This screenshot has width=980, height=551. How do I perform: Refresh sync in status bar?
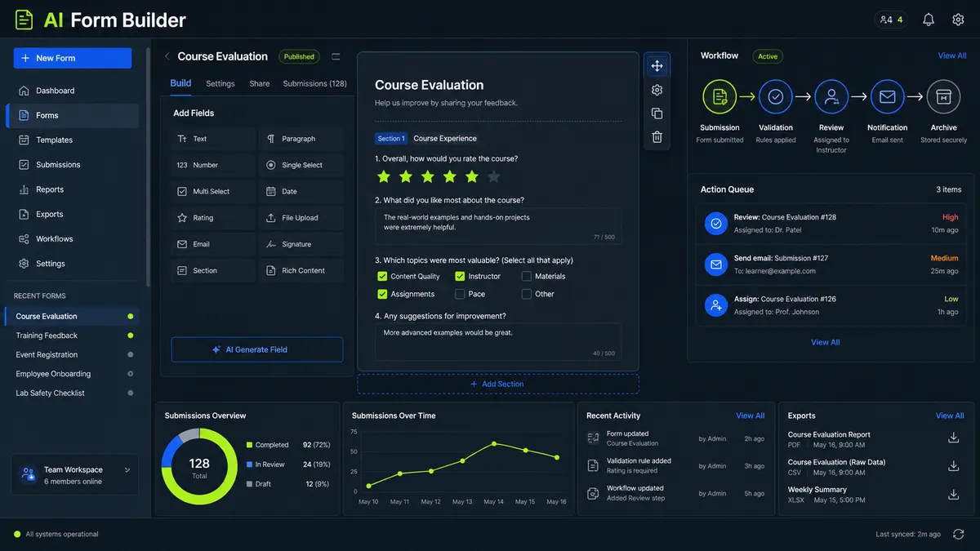(x=958, y=534)
